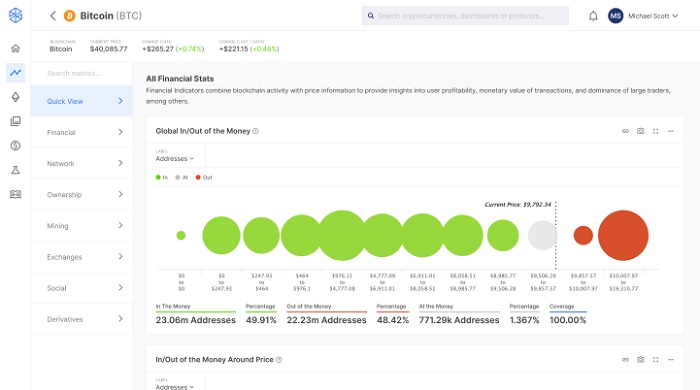Image resolution: width=700 pixels, height=390 pixels.
Task: Open more options for Global In/Out chart
Action: tap(671, 131)
